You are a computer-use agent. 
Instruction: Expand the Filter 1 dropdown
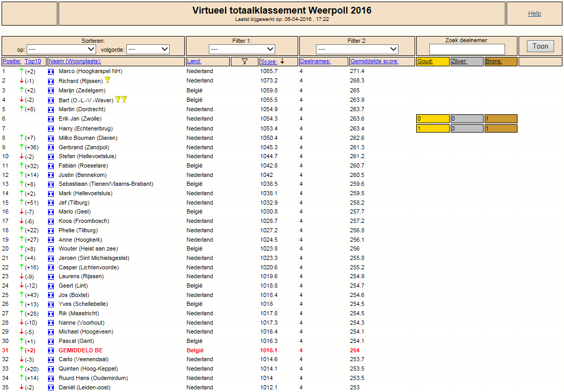coord(242,49)
